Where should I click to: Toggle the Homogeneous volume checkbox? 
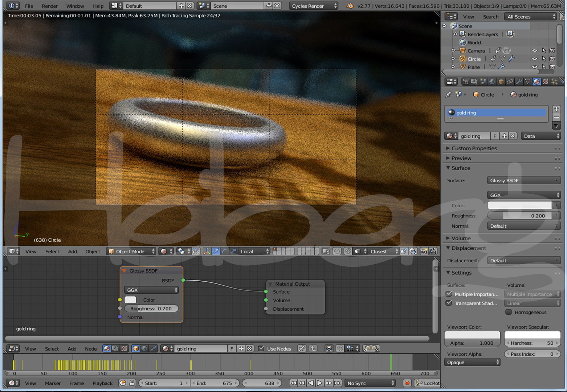[509, 312]
